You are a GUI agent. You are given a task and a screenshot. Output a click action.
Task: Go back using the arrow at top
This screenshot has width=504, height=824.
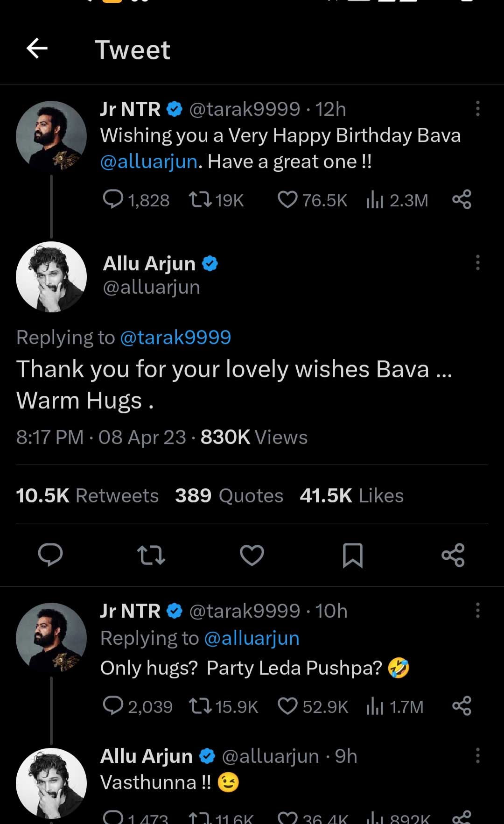[36, 48]
